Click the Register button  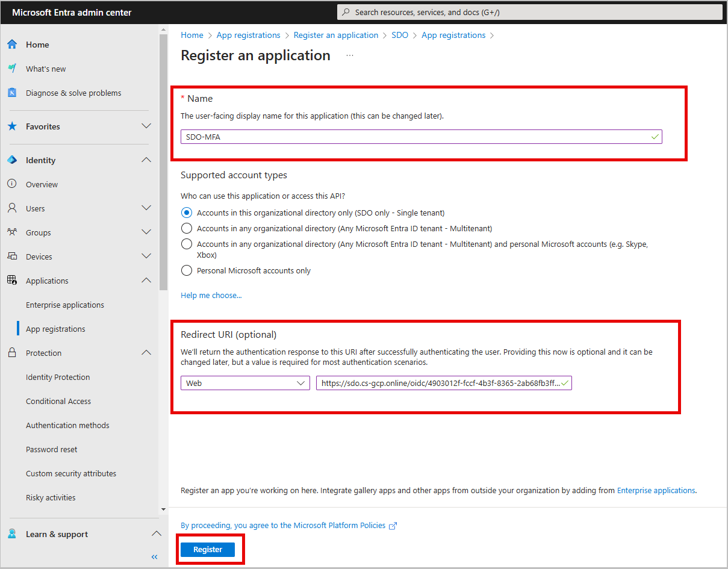[208, 550]
